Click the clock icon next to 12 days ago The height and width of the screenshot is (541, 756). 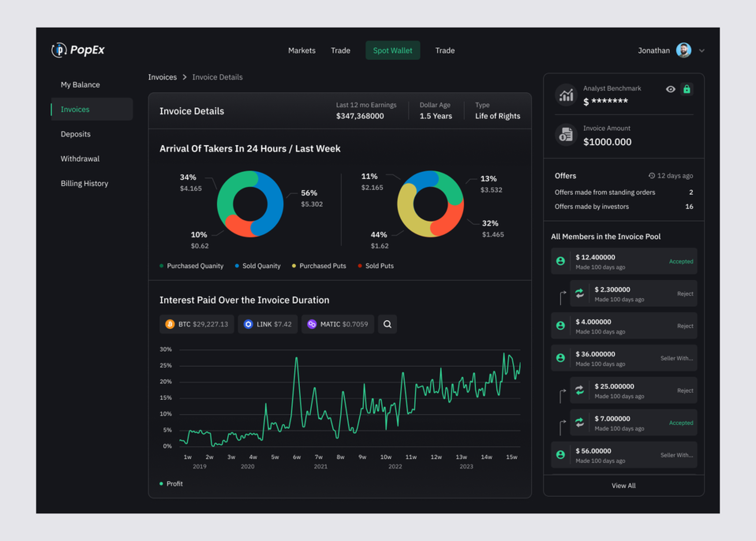pyautogui.click(x=652, y=176)
